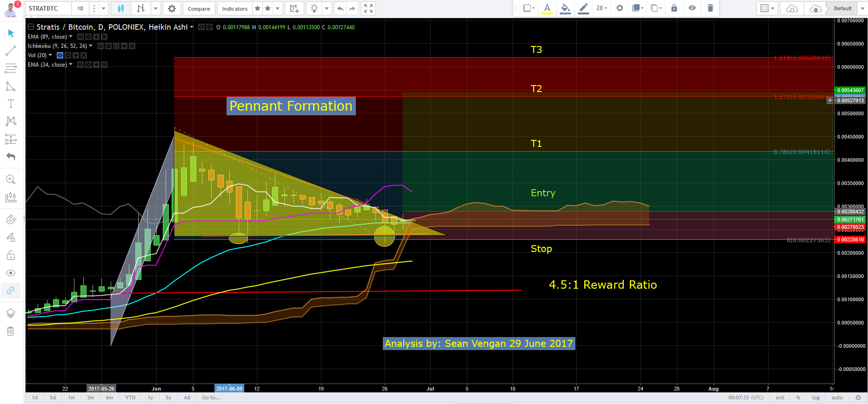
Task: Open the prediction and measurement tools
Action: (11, 139)
